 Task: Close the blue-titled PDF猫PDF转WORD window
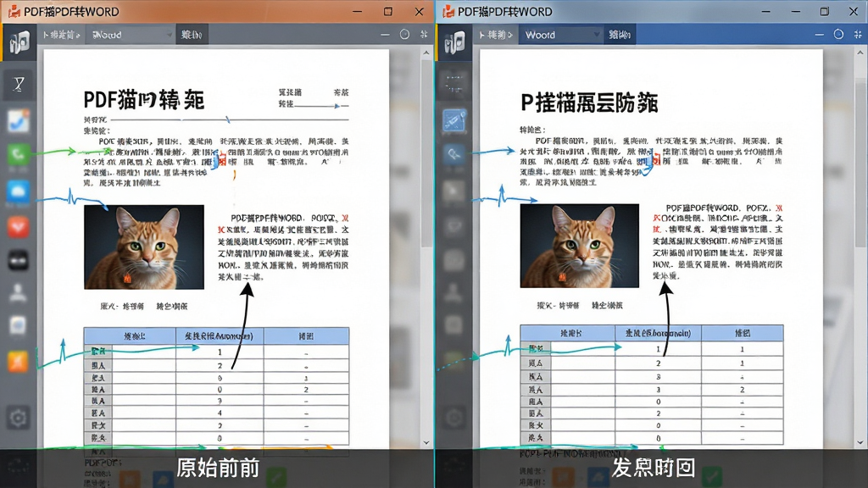854,11
